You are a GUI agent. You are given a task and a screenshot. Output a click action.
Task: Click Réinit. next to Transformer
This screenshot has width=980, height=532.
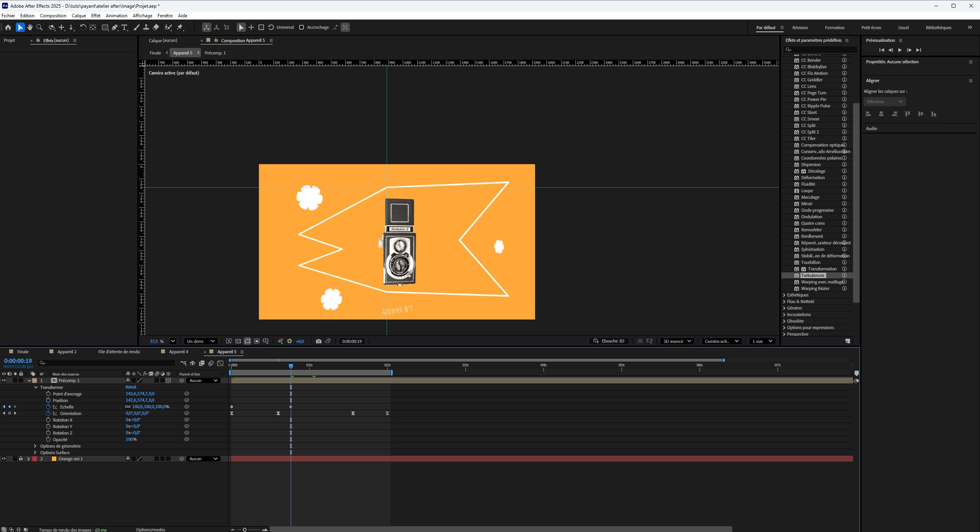click(131, 387)
